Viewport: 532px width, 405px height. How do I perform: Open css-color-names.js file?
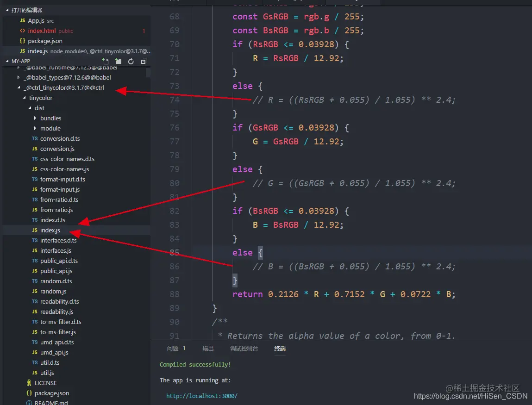(x=64, y=169)
